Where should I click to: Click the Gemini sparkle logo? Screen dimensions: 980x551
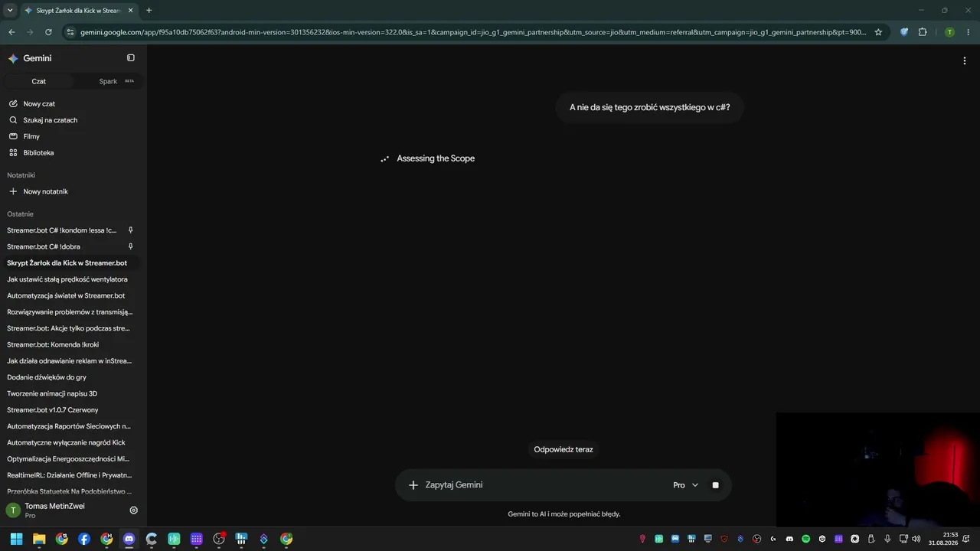pyautogui.click(x=13, y=58)
